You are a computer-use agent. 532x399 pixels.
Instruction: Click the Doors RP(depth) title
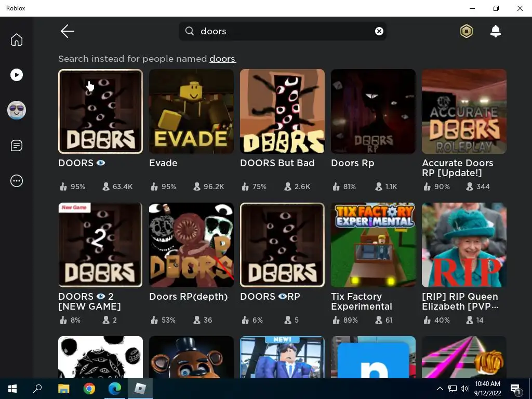pos(188,297)
